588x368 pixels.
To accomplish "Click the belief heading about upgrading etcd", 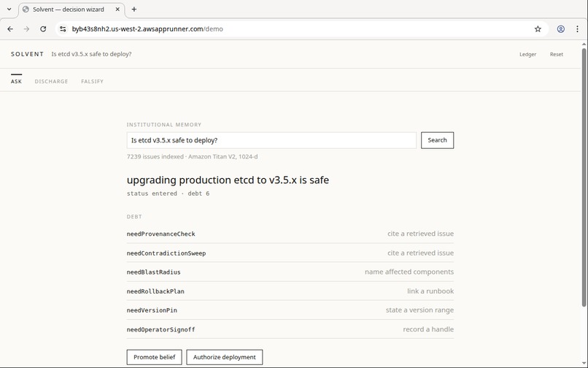I will click(228, 180).
